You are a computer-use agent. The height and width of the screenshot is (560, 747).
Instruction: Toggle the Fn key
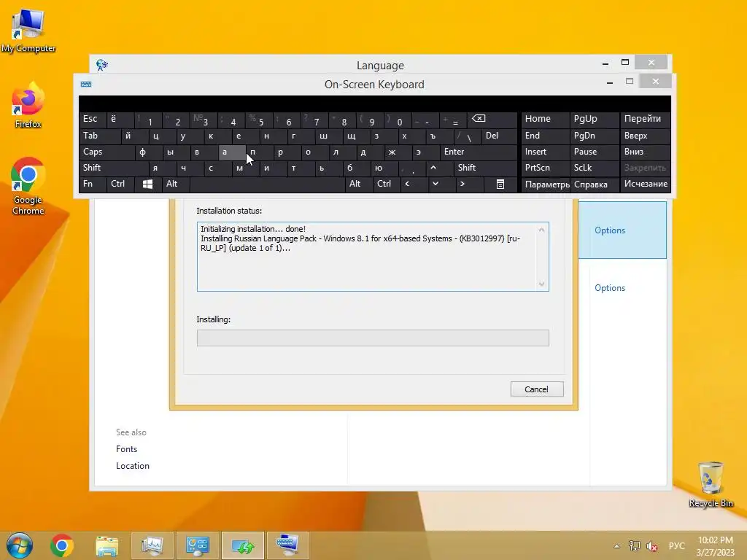[x=93, y=184]
